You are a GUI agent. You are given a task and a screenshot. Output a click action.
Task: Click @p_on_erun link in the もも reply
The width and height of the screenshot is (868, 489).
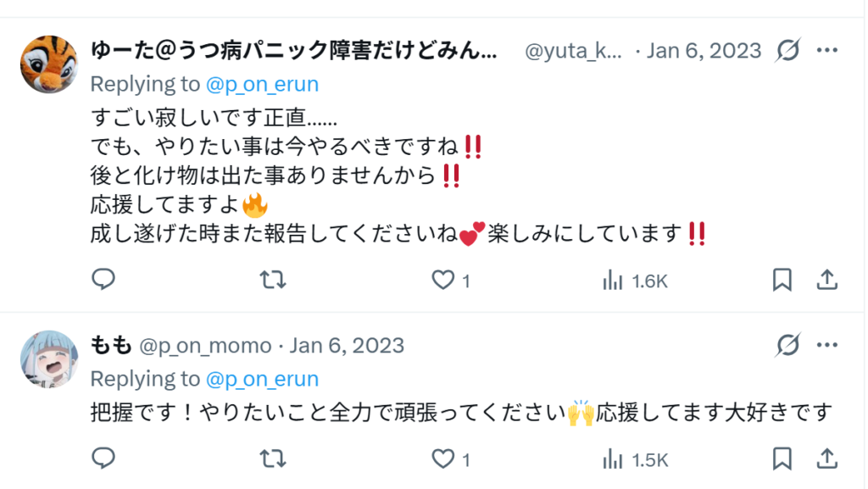click(x=262, y=379)
